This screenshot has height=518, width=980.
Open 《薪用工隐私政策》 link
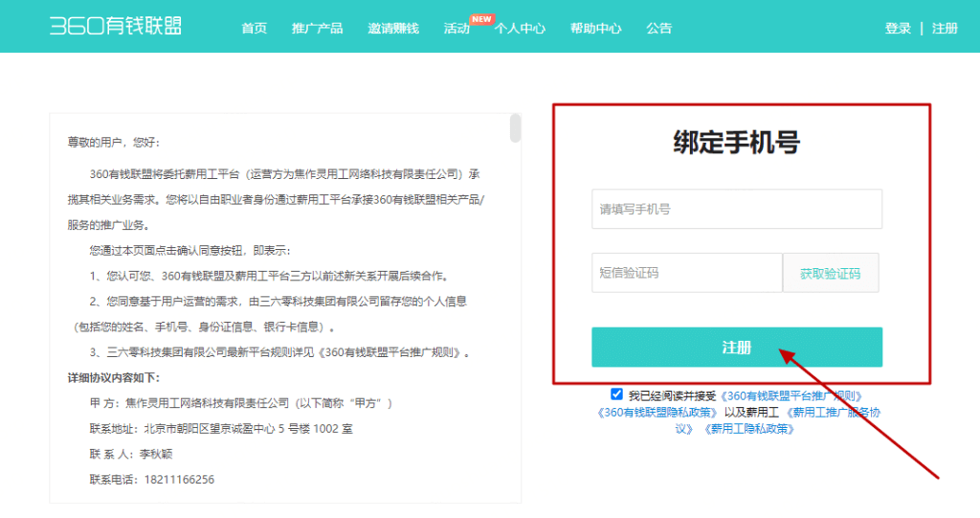pos(748,429)
